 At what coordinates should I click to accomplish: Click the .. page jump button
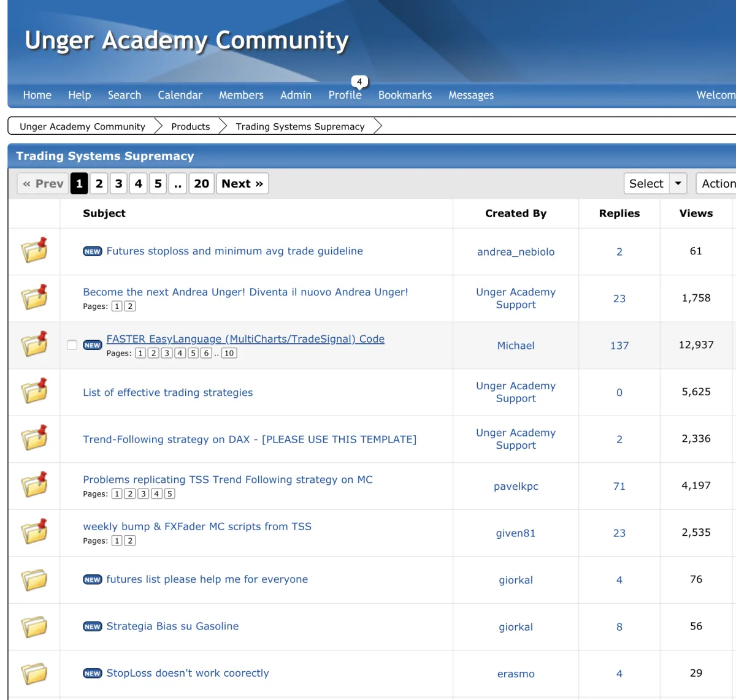pyautogui.click(x=177, y=183)
